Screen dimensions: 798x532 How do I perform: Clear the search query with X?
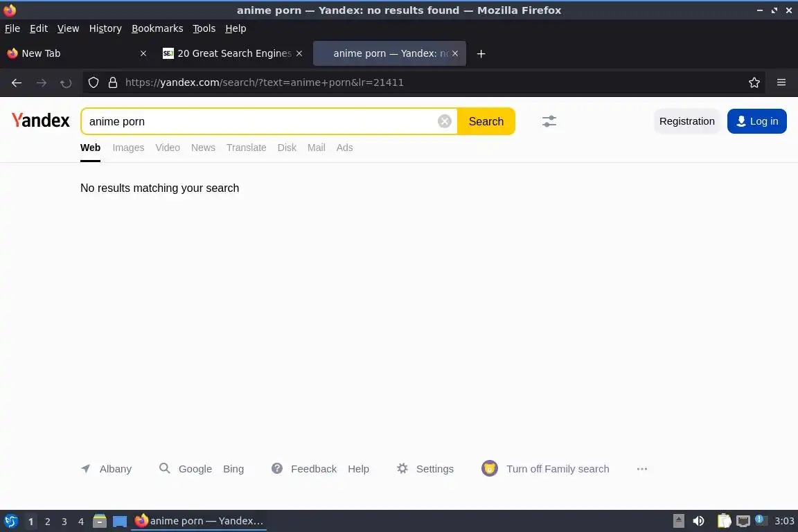(x=444, y=121)
